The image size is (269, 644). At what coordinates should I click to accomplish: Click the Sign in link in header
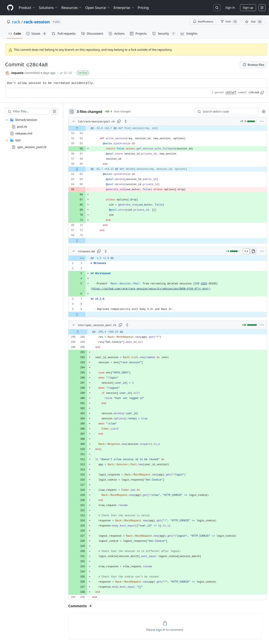pos(230,8)
